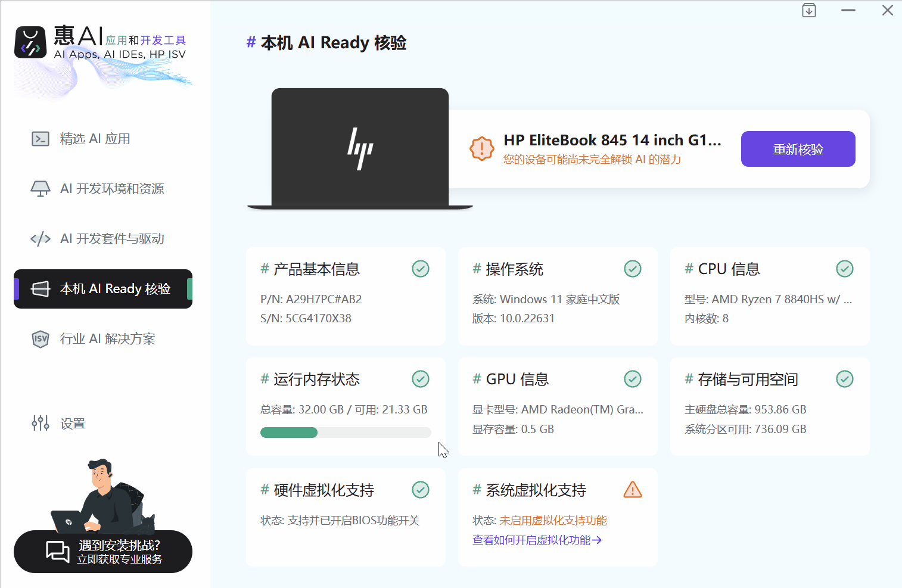Click the 未启用虚拟化支持功能 status text
902x588 pixels.
[553, 520]
